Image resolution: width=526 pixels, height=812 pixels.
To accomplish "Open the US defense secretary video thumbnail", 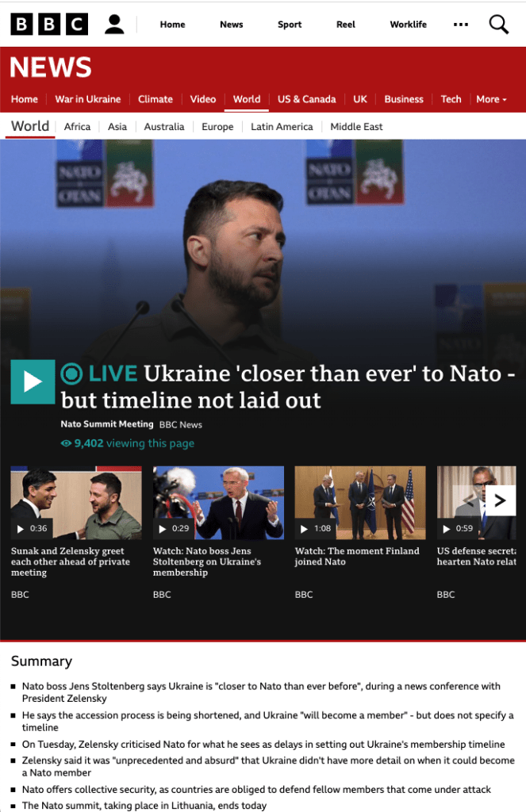I will 476,503.
